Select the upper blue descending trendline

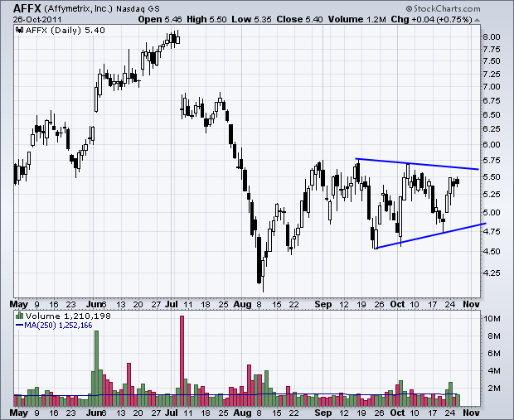pos(417,164)
